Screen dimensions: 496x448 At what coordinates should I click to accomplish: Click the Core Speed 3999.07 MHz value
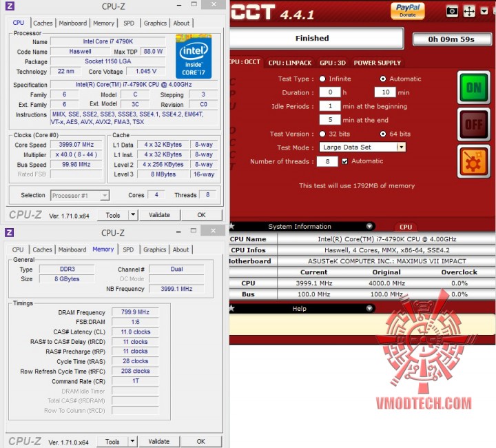click(x=76, y=145)
